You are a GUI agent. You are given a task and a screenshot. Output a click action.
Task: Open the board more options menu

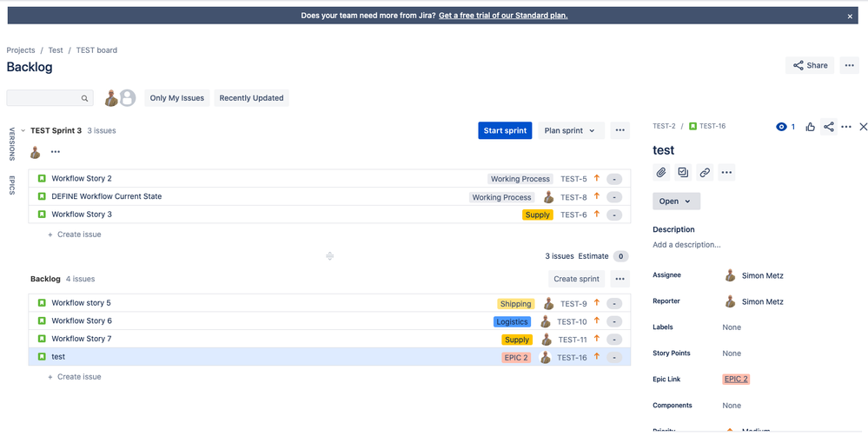point(849,65)
